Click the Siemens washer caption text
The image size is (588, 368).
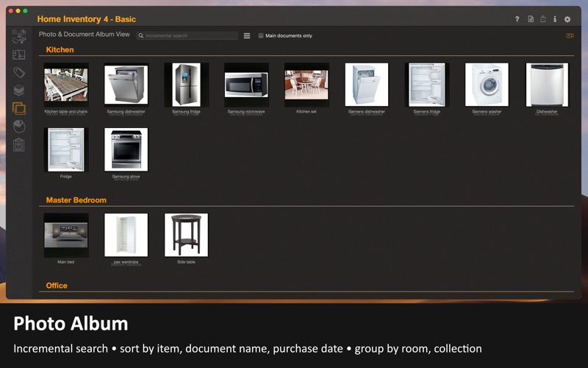pos(487,112)
